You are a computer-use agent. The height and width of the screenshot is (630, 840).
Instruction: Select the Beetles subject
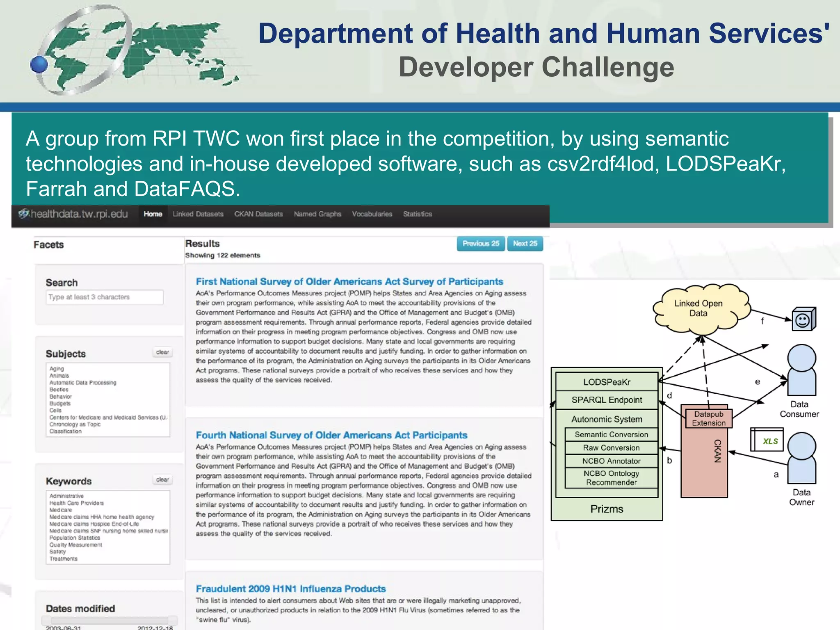pos(59,390)
